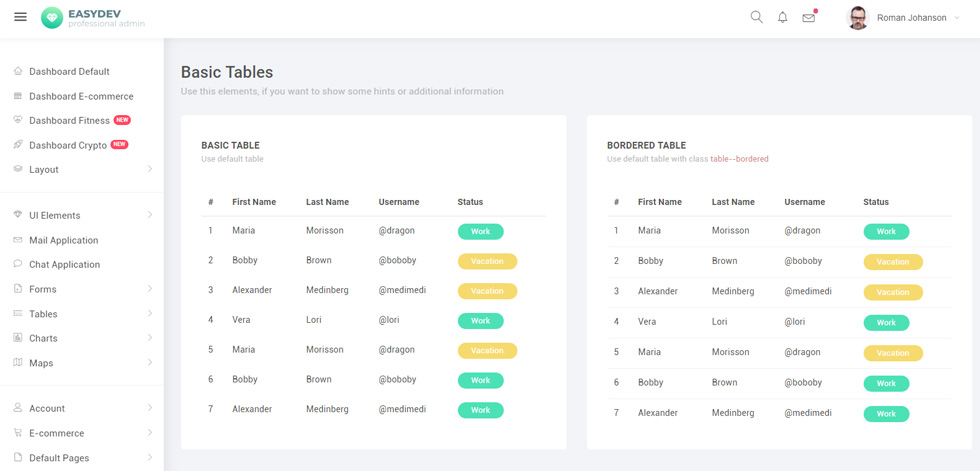Viewport: 980px width, 471px height.
Task: Expand the Roman Johanson profile dropdown arrow
Action: (956, 18)
